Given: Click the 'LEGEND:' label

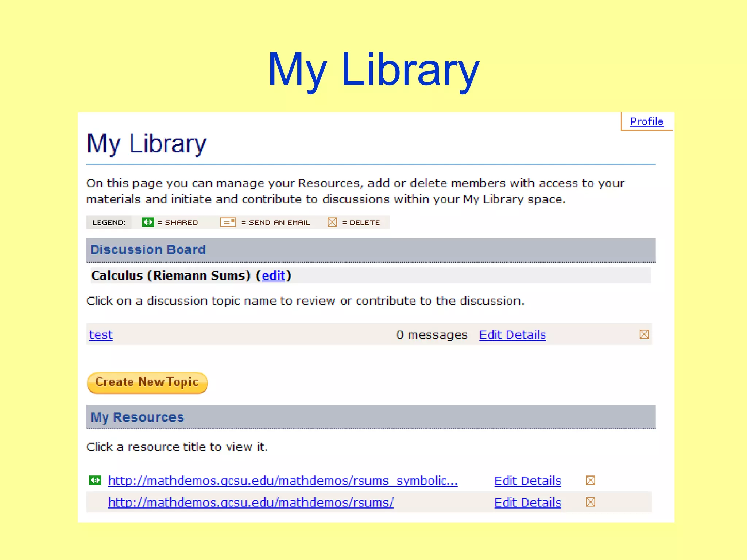Looking at the screenshot, I should [x=109, y=222].
